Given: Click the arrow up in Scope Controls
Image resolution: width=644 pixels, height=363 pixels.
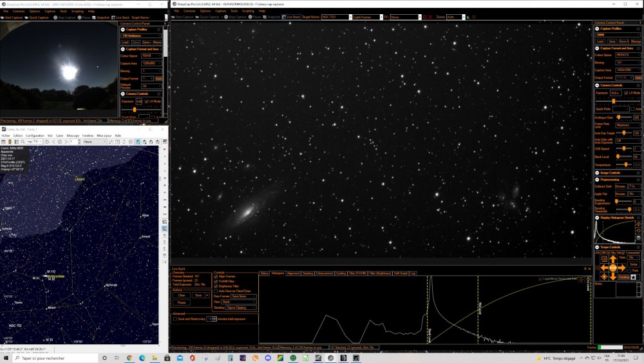Looking at the screenshot, I should pos(613,259).
